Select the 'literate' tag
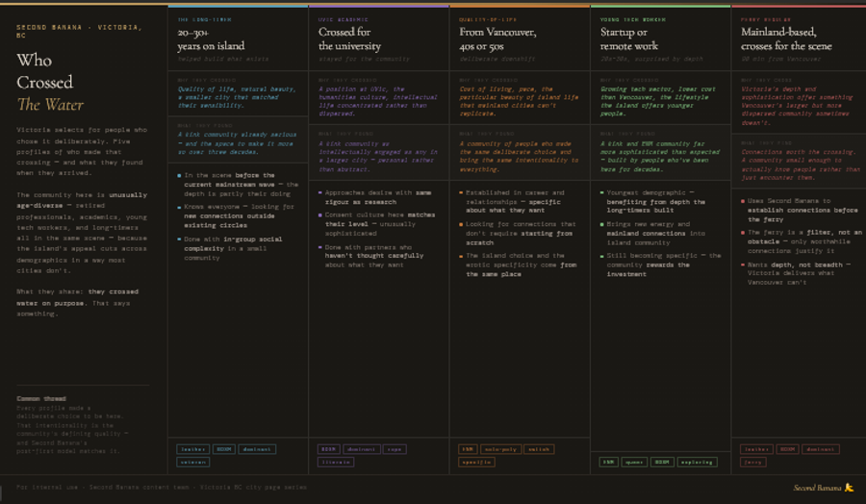This screenshot has height=504, width=866. pos(336,462)
